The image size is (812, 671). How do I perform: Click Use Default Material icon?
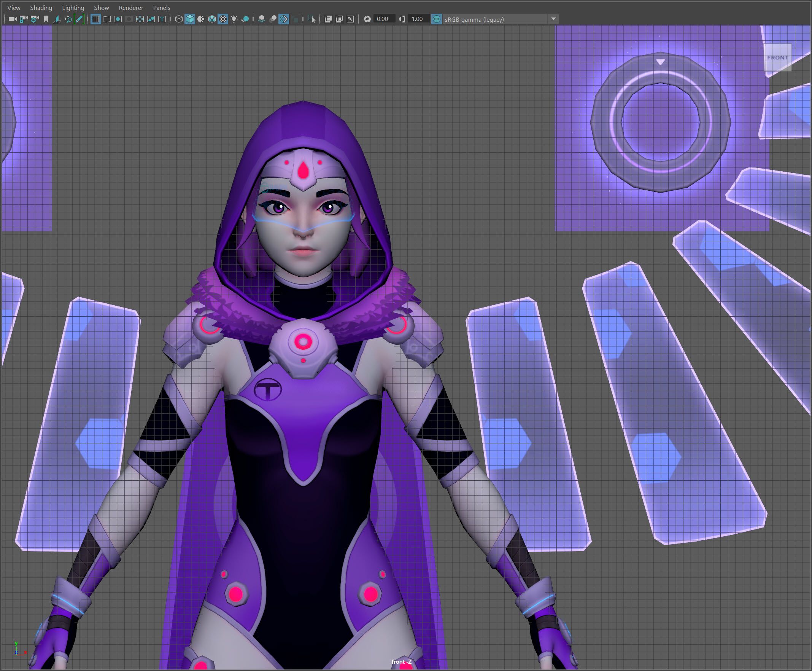point(201,19)
